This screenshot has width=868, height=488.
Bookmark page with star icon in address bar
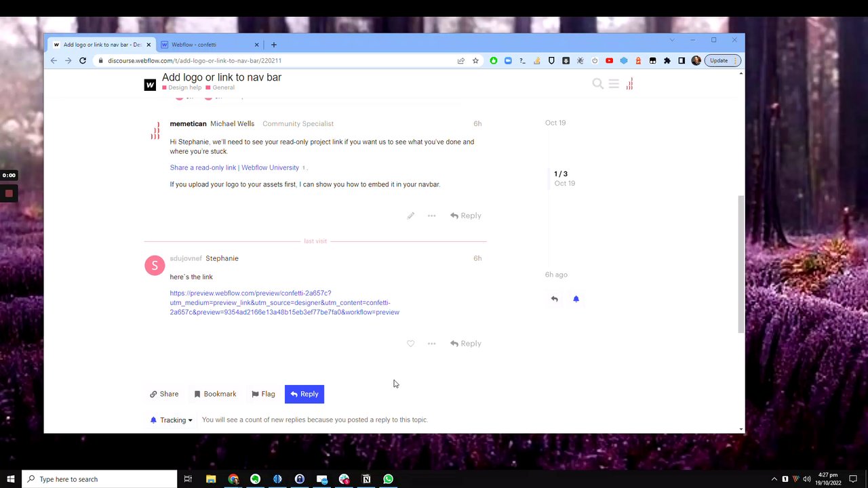pos(475,60)
